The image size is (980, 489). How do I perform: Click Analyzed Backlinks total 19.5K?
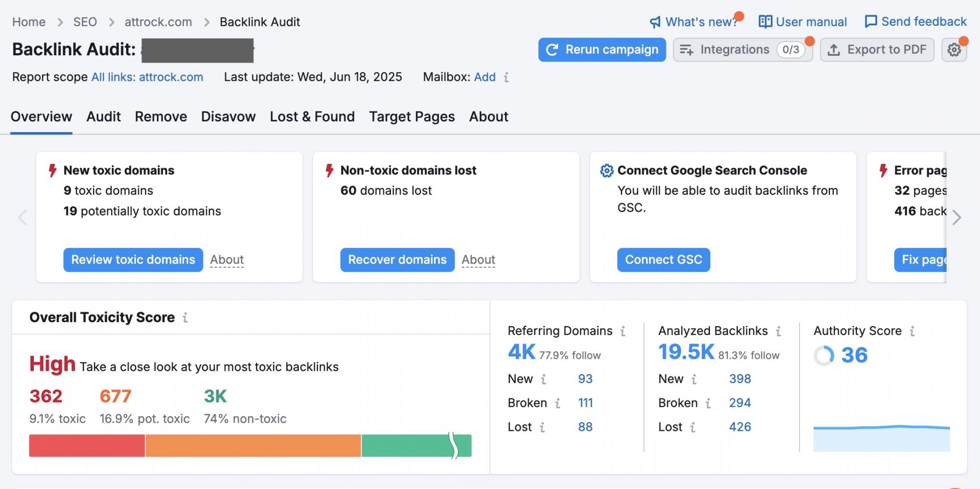click(687, 353)
